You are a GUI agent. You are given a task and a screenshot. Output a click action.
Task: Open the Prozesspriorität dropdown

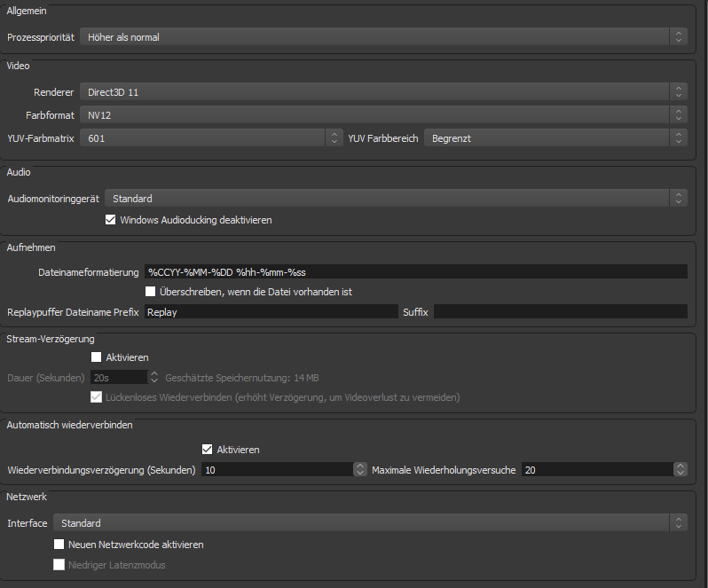[x=382, y=37]
